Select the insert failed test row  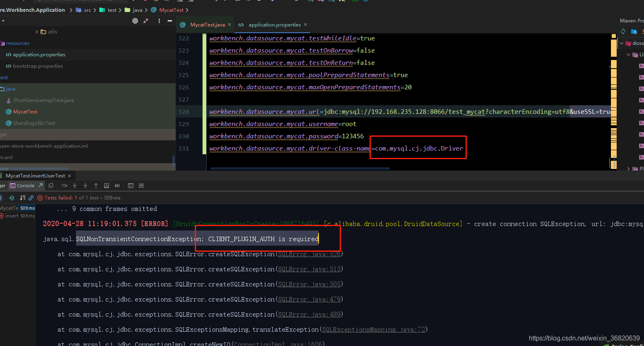(18, 216)
